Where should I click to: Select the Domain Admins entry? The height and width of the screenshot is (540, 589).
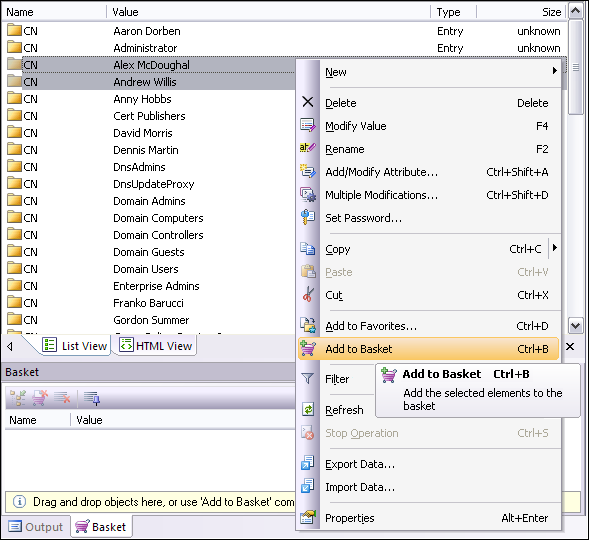149,201
